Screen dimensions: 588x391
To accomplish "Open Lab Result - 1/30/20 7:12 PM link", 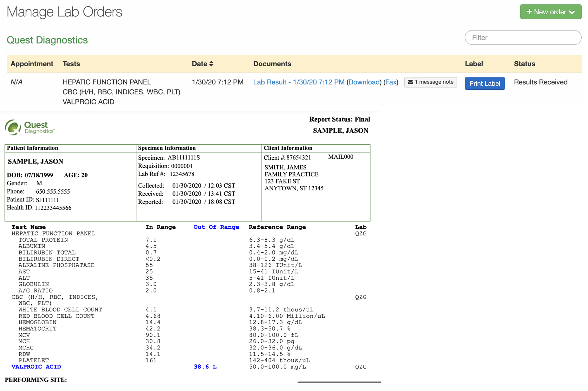I will point(298,82).
